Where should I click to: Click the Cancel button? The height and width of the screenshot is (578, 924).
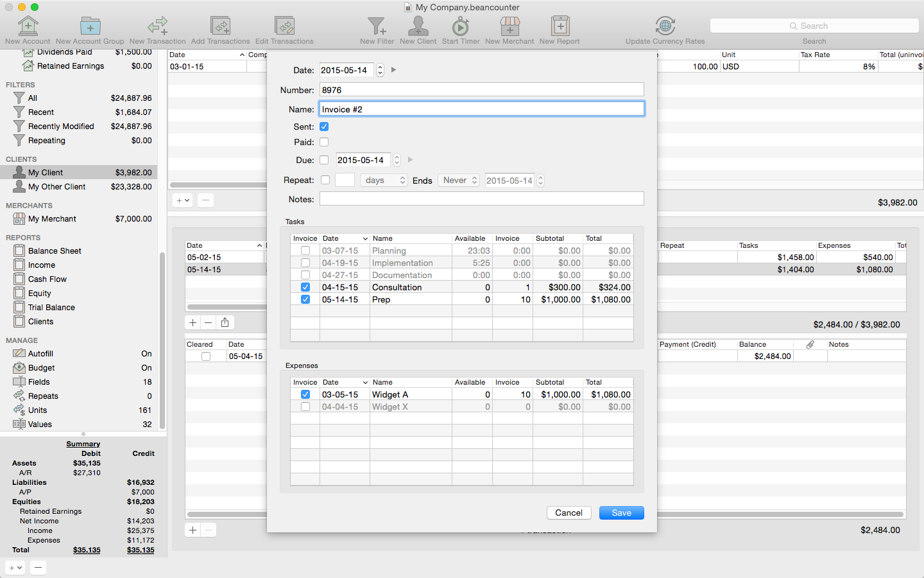tap(569, 512)
